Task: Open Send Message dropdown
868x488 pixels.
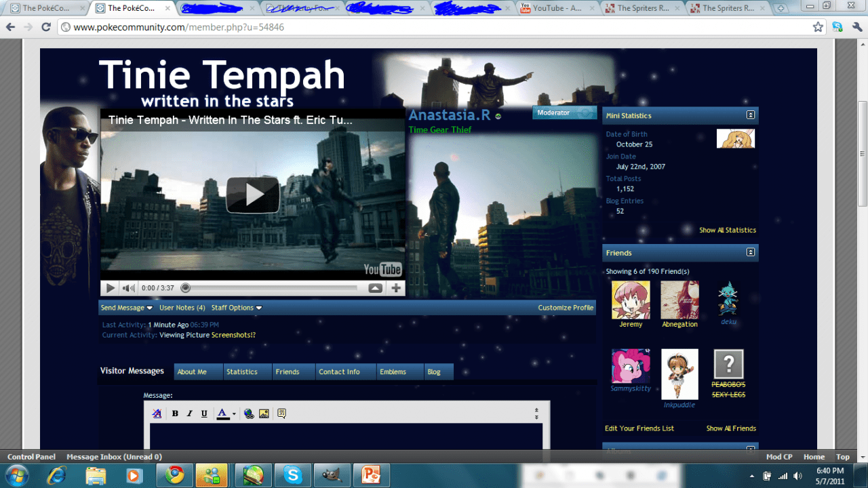Action: [126, 308]
